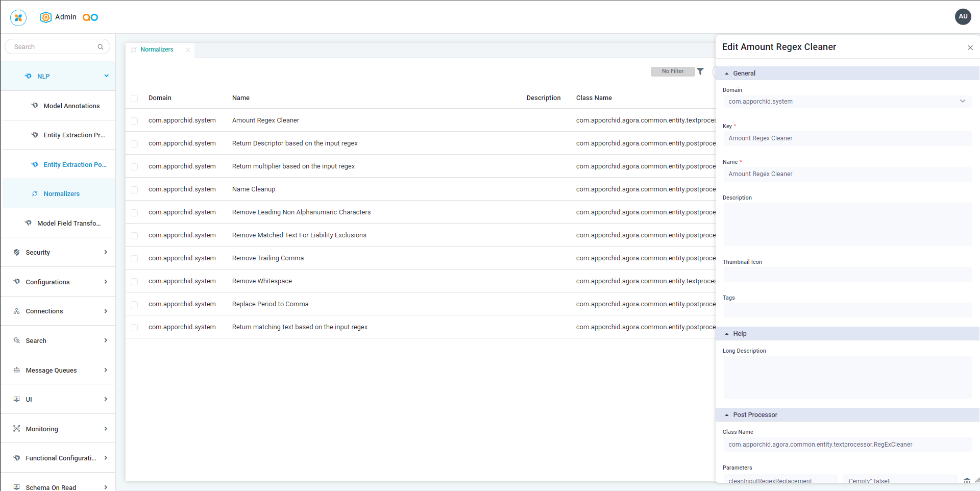Screen dimensions: 980x491
Task: Collapse the General section
Action: click(x=727, y=73)
